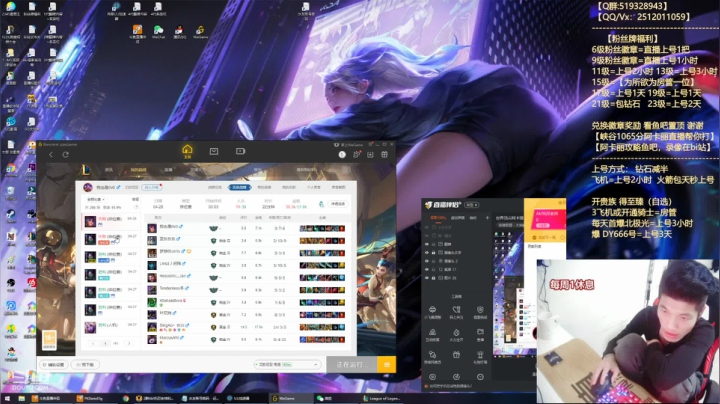The height and width of the screenshot is (404, 720).
Task: Toggle eye visibility of the 图片 26 source
Action: click(x=427, y=278)
